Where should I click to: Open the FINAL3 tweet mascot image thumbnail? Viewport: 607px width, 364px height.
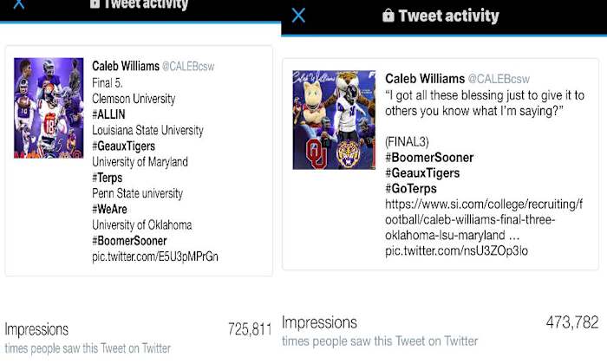(334, 120)
